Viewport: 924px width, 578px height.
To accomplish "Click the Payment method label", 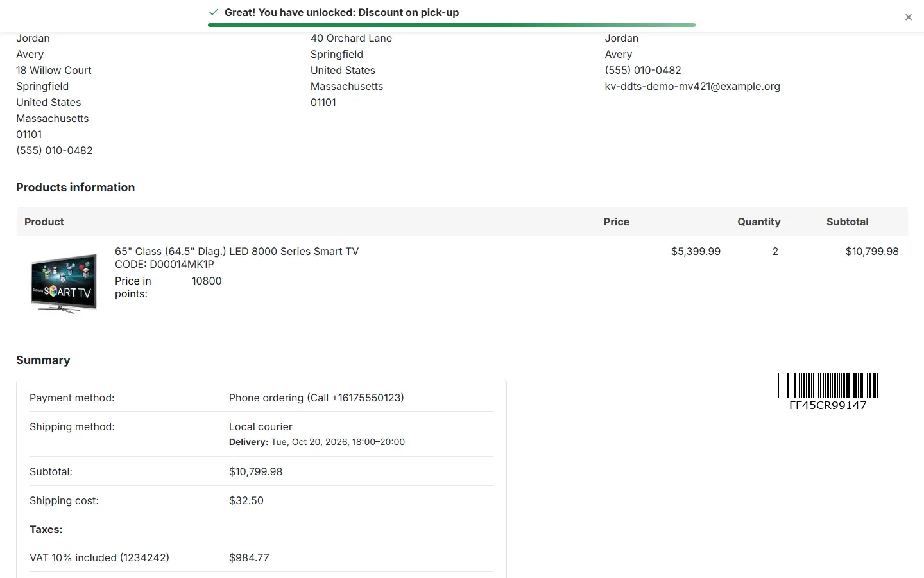I will click(x=72, y=398).
